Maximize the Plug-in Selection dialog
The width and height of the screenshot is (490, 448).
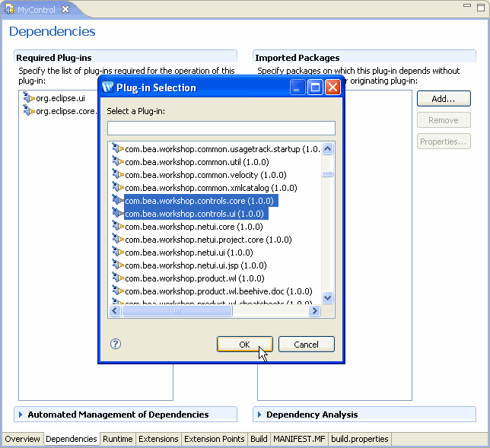315,87
